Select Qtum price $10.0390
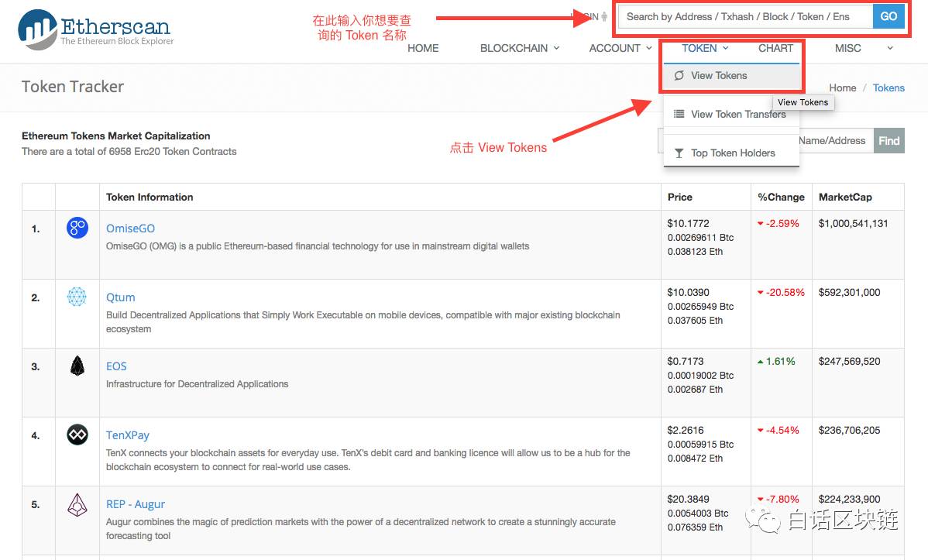Image resolution: width=928 pixels, height=560 pixels. tap(688, 293)
